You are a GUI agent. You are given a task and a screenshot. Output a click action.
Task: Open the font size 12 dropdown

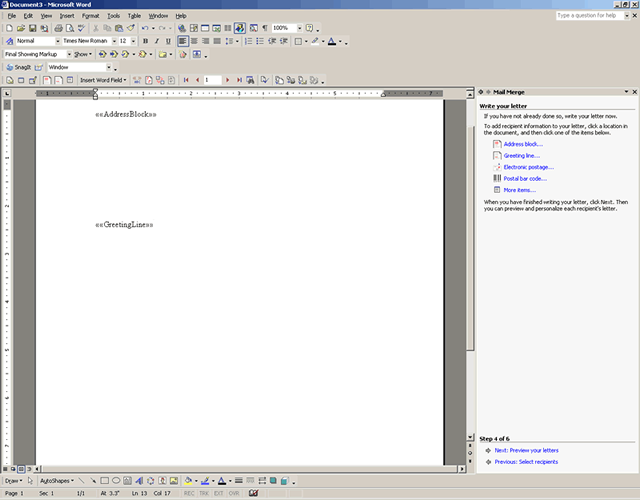click(133, 41)
